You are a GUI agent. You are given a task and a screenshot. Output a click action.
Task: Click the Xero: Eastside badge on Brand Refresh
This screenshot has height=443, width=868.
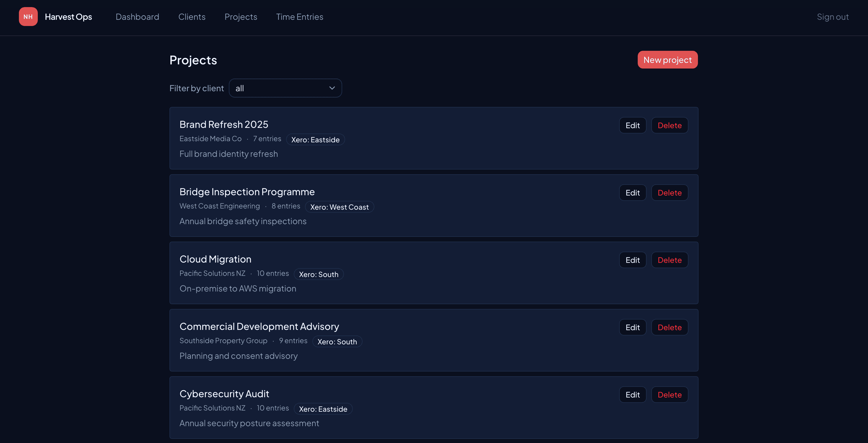click(315, 140)
